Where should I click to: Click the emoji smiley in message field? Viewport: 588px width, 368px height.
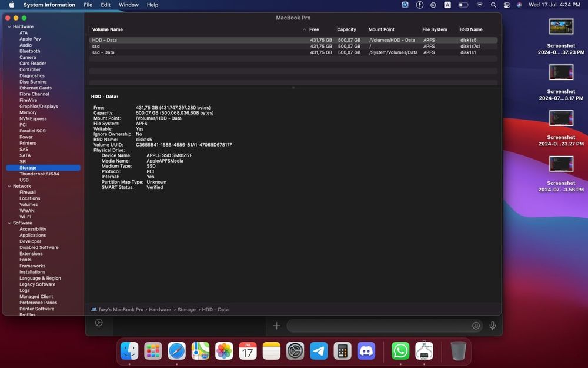[x=476, y=326]
